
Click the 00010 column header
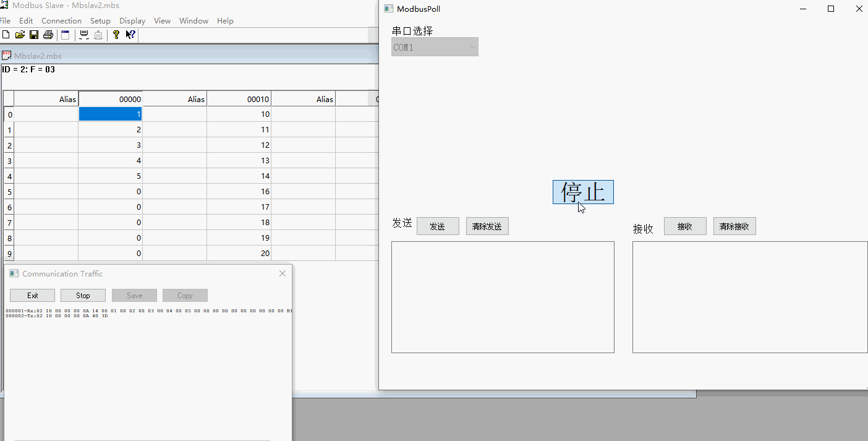point(239,99)
